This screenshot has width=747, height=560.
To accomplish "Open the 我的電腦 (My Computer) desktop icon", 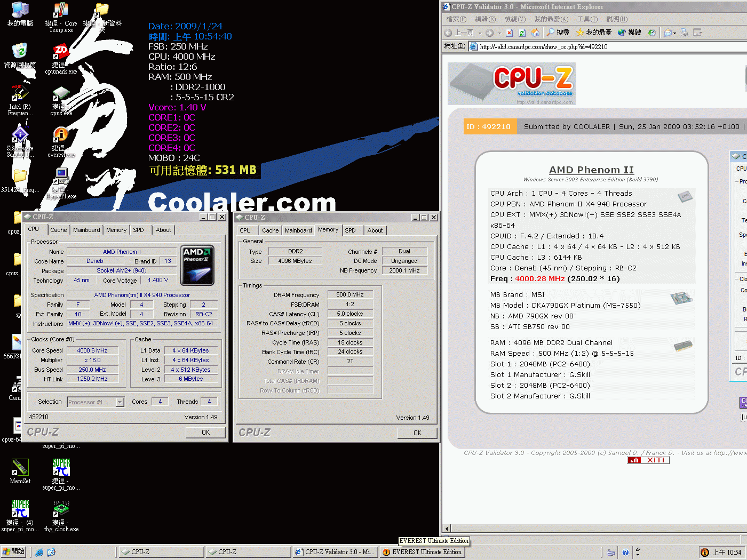I will [20, 14].
